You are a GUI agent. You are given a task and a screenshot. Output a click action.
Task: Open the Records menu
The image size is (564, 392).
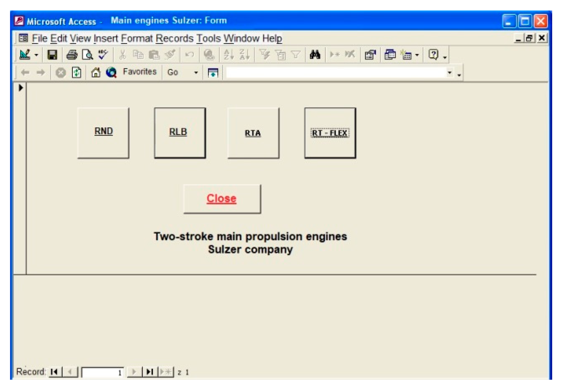click(x=175, y=39)
